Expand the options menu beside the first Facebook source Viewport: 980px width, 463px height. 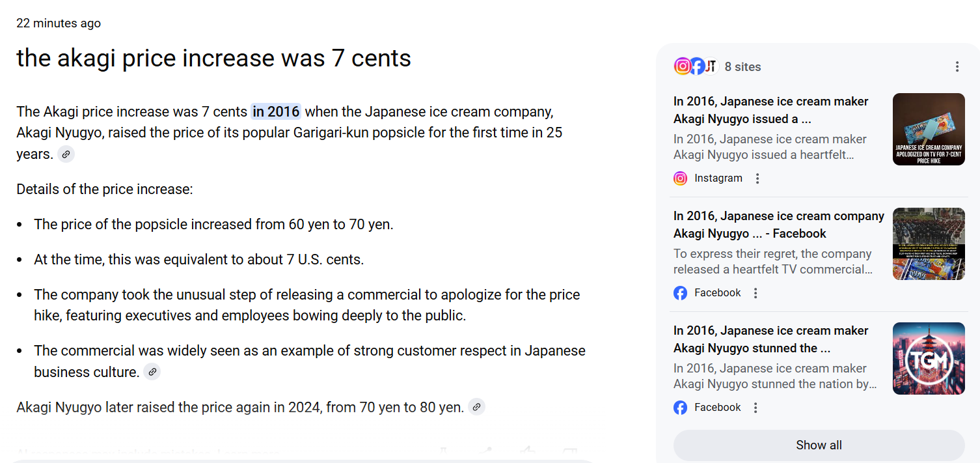755,293
